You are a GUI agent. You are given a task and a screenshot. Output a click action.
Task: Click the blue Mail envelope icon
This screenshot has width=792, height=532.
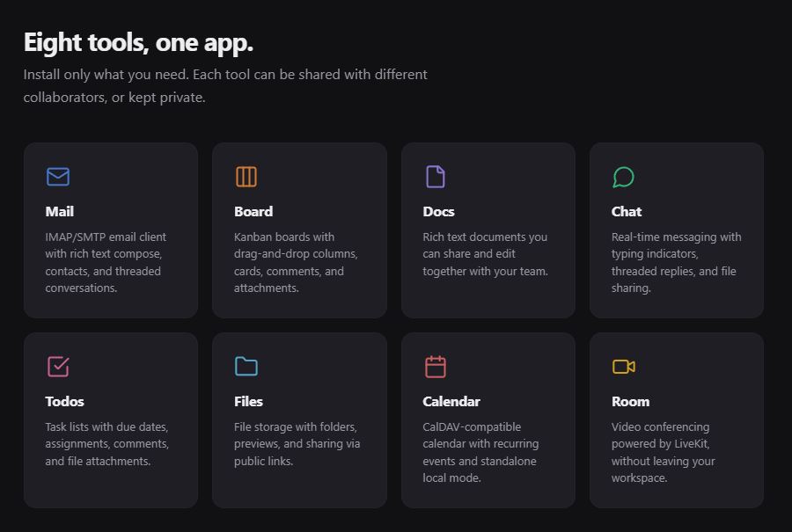(x=58, y=177)
